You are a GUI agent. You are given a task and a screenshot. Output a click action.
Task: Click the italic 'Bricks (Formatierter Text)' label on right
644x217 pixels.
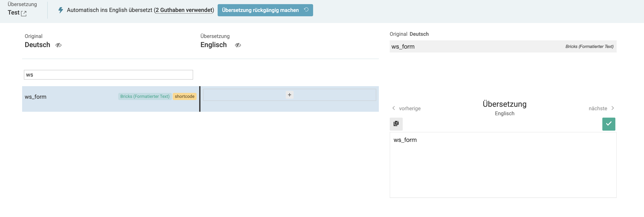point(589,46)
